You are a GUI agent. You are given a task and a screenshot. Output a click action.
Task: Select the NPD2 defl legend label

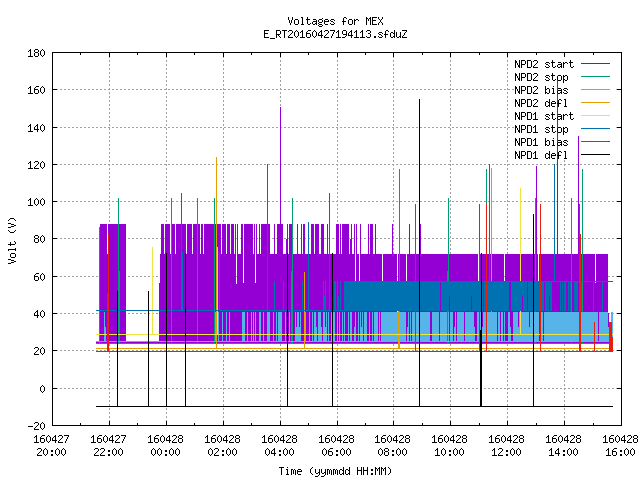point(541,103)
